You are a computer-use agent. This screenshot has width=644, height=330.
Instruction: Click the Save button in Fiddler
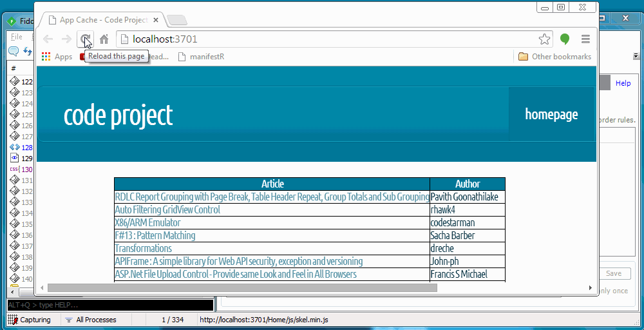click(614, 273)
